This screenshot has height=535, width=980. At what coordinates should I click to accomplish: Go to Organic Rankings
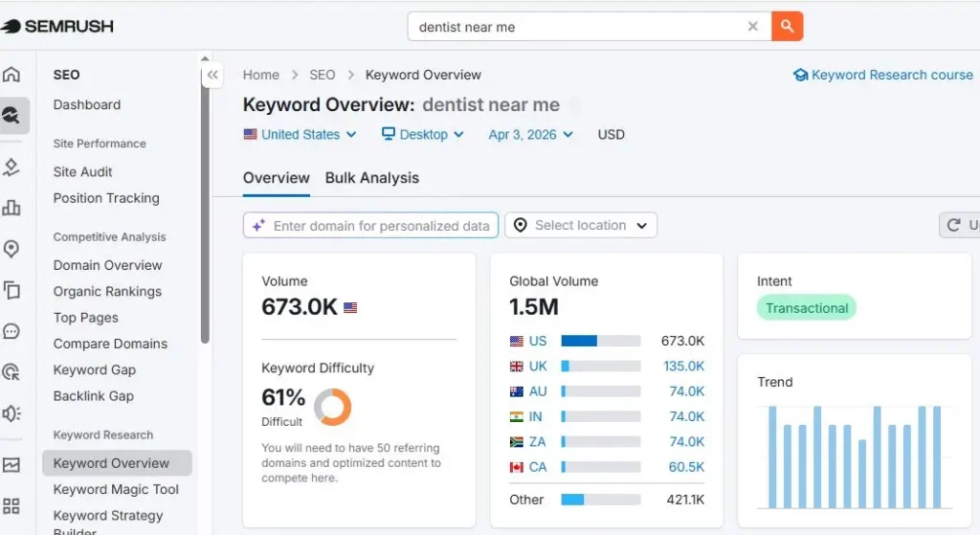tap(107, 292)
